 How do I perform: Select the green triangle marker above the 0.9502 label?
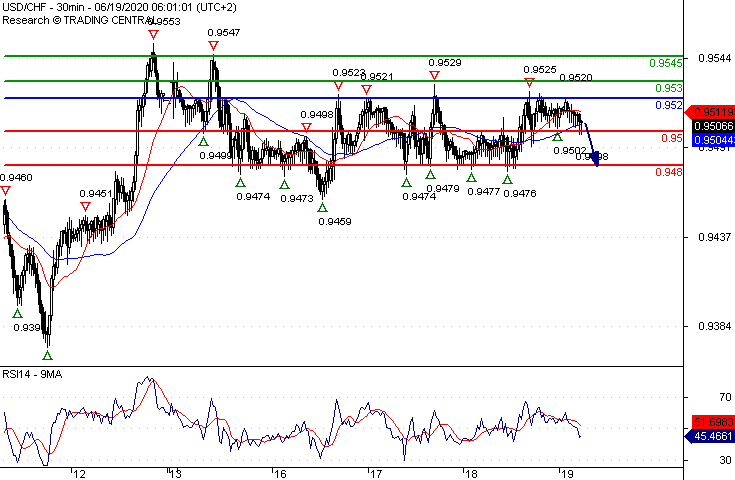[x=557, y=136]
